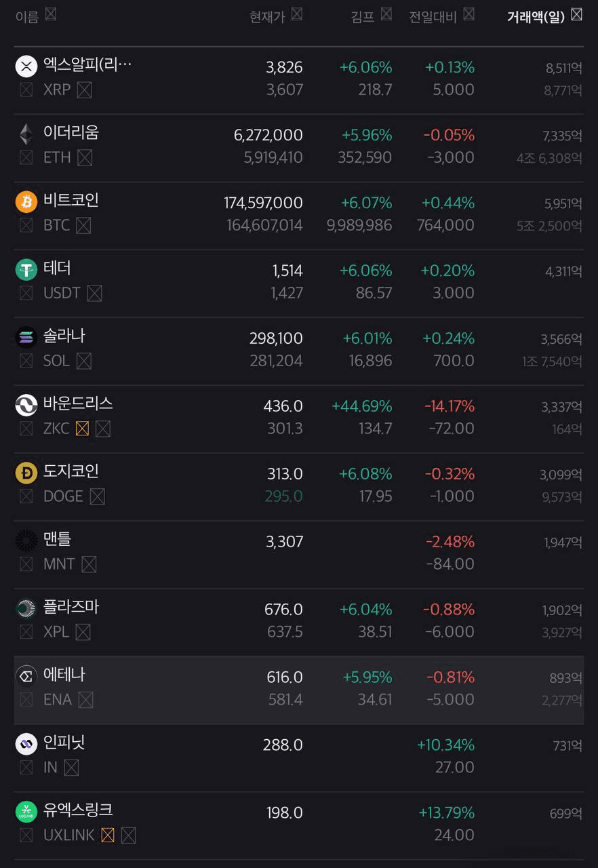
Task: Click the orange Bitcoin logo
Action: (x=26, y=202)
